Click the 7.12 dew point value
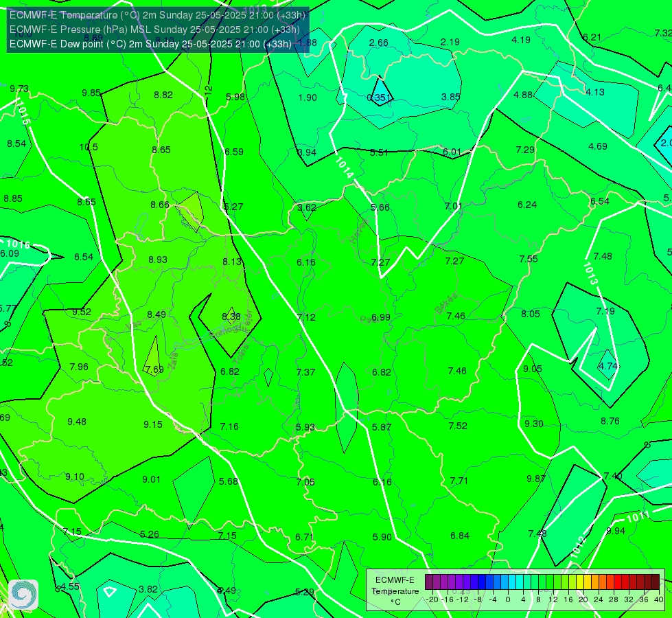 click(306, 317)
